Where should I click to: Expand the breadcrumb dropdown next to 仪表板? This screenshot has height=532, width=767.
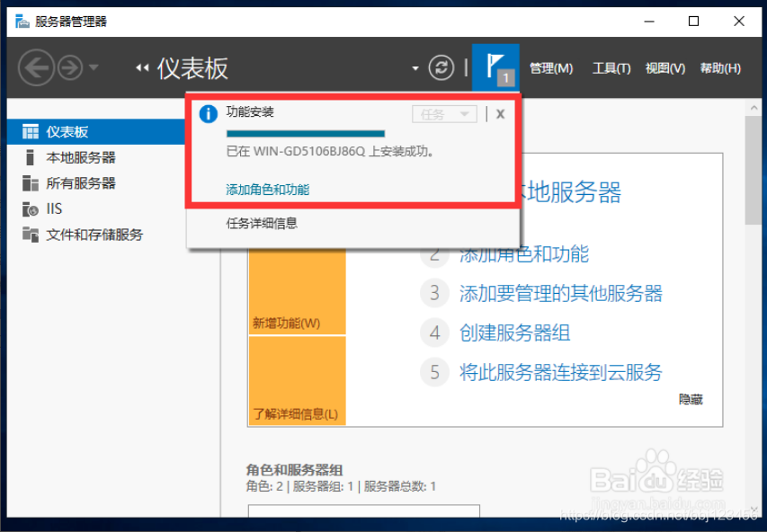(x=414, y=68)
